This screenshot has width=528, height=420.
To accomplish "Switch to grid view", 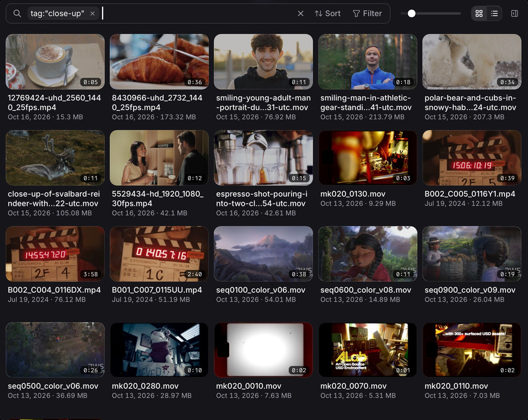I will pyautogui.click(x=479, y=14).
